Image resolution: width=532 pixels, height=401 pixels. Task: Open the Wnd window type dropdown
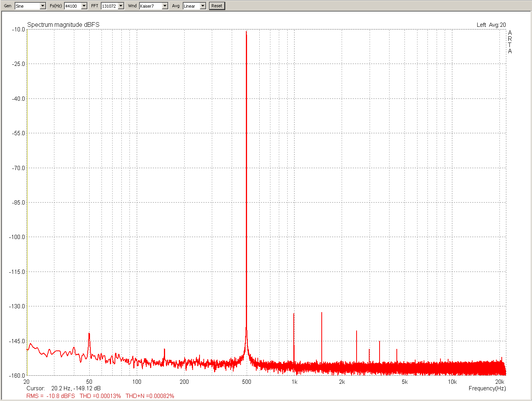click(165, 6)
